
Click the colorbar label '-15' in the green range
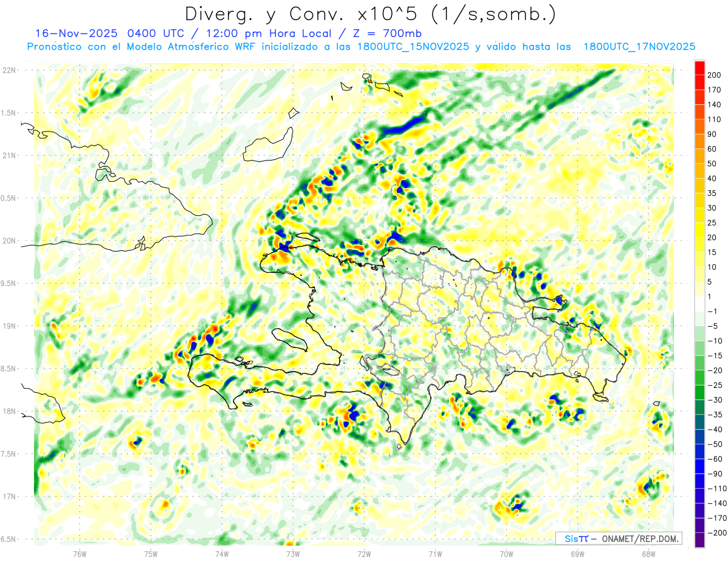(715, 355)
